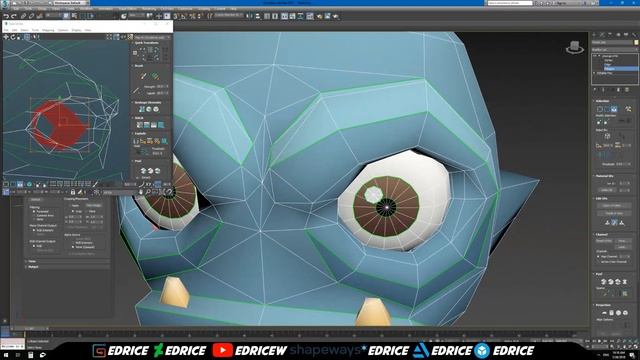Select the Map Channel radio button
Screen dimensions: 640x360
(598, 256)
